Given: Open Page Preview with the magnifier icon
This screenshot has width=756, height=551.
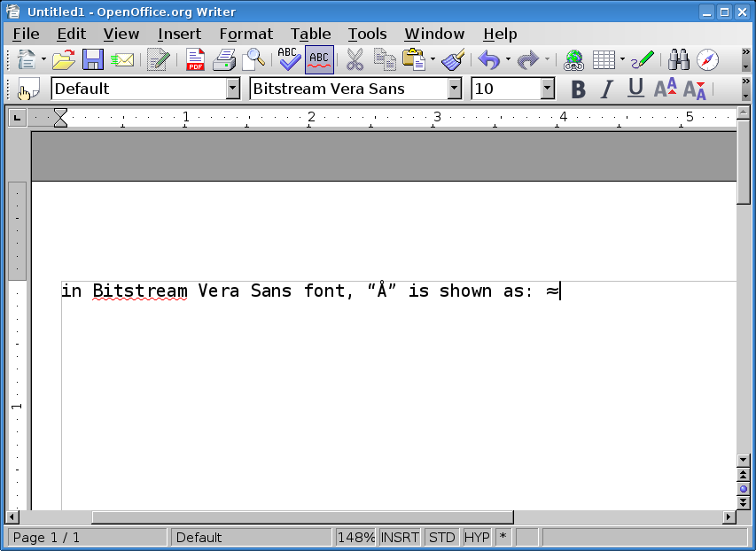Looking at the screenshot, I should tap(253, 59).
